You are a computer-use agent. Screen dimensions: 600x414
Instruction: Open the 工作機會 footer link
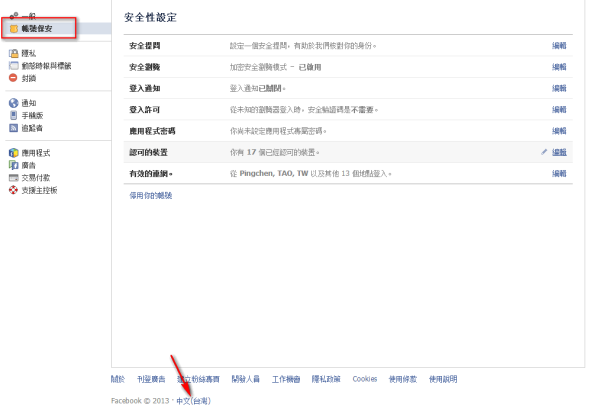pos(286,379)
